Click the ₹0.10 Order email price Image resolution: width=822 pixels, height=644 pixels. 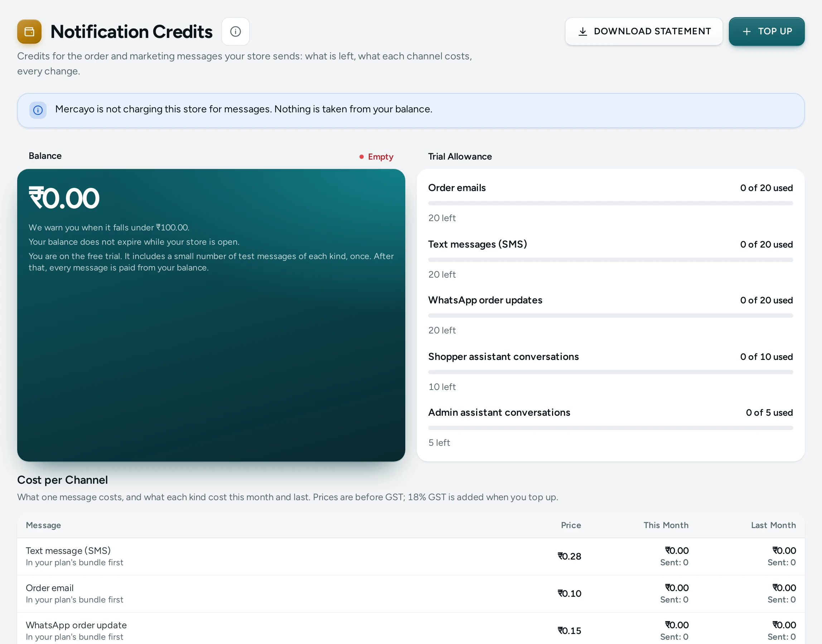pos(569,594)
